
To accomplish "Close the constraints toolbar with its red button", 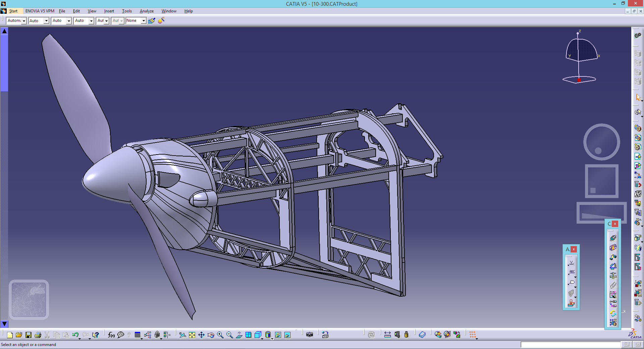I will coord(615,224).
